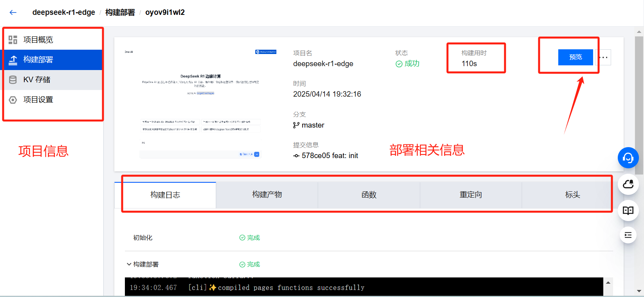Click the 初始化 row label

(x=143, y=238)
